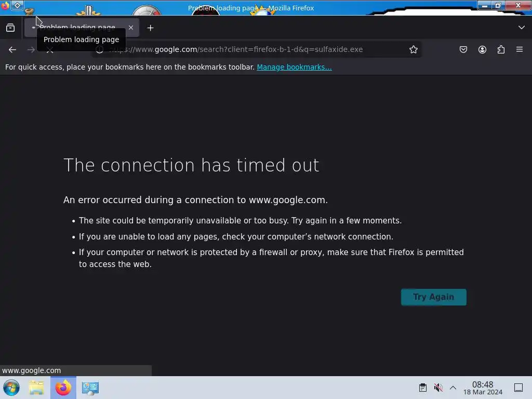Open the Firefox account icon
The height and width of the screenshot is (399, 532).
482,49
